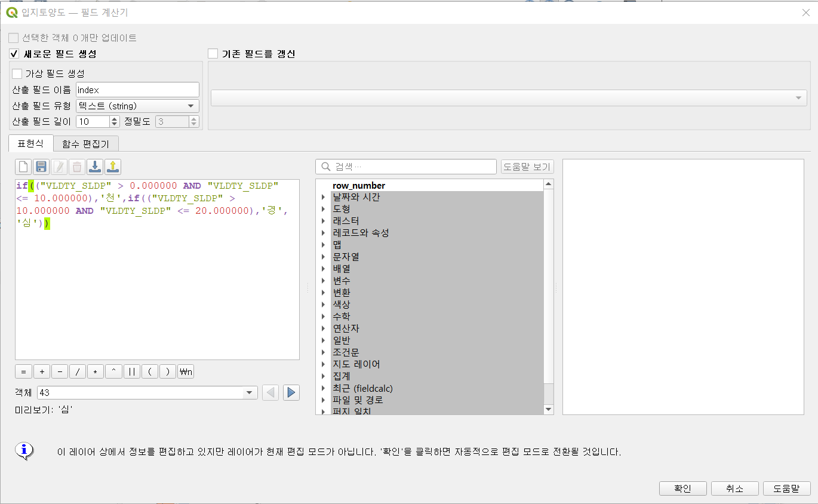Open the 객체 feature dropdown
This screenshot has height=504, width=818.
point(147,392)
